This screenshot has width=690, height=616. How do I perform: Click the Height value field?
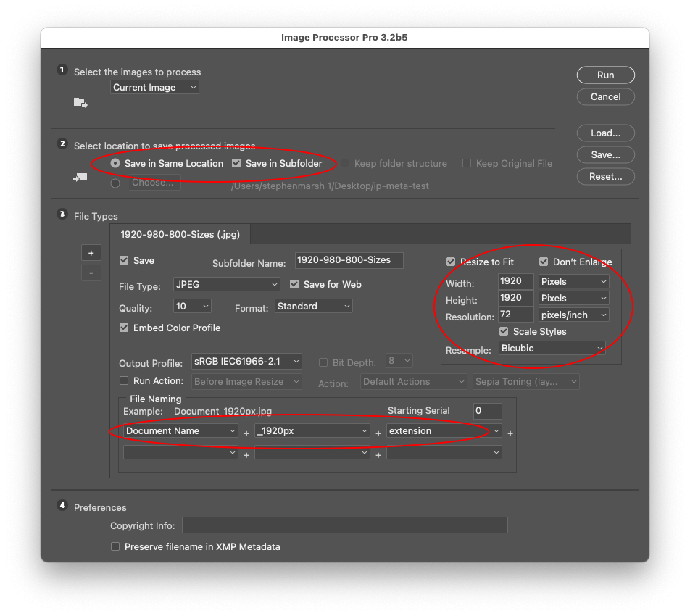click(516, 298)
